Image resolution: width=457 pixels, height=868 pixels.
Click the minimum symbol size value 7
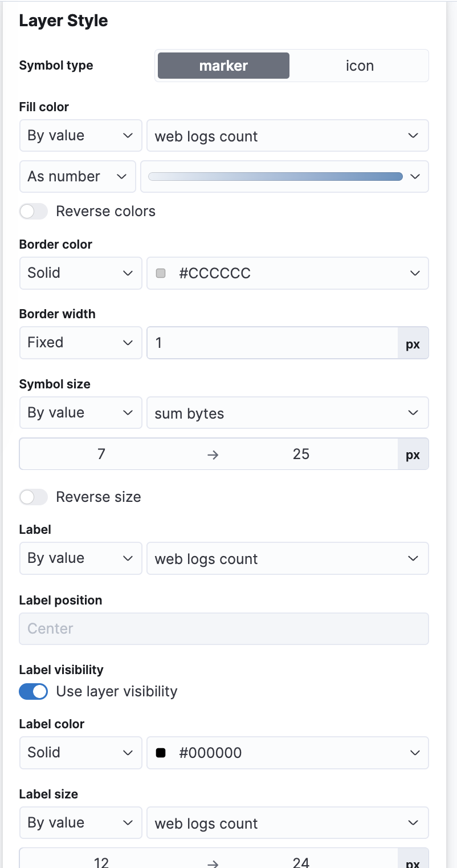point(101,454)
